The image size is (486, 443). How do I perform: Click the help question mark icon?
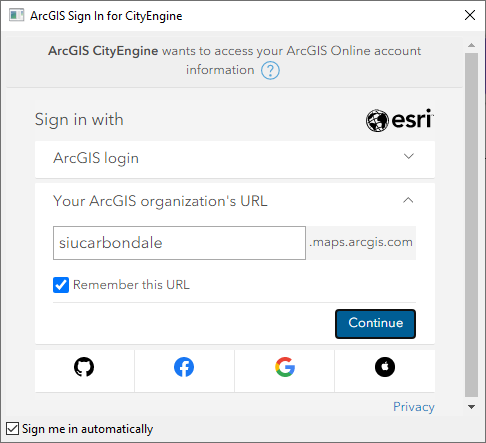pyautogui.click(x=270, y=71)
